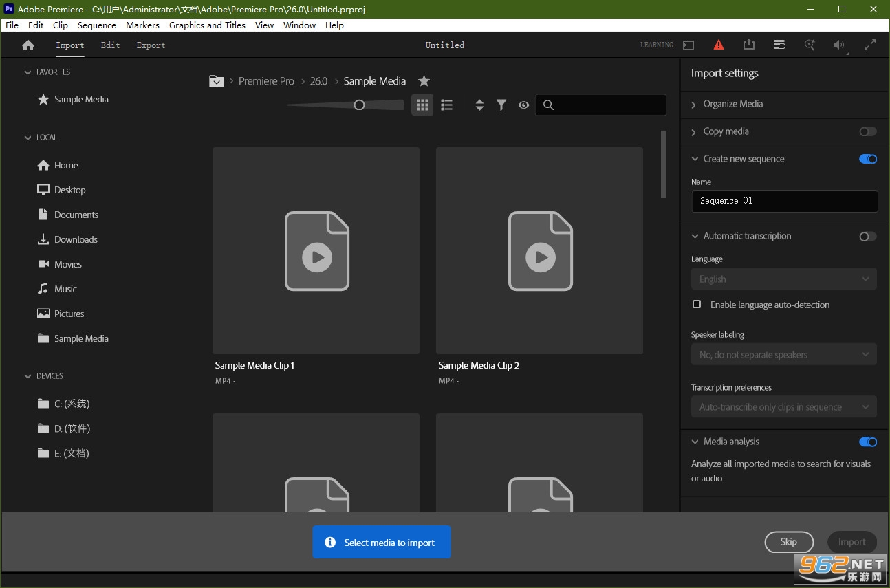Click the media search field
The image size is (890, 588).
click(600, 105)
